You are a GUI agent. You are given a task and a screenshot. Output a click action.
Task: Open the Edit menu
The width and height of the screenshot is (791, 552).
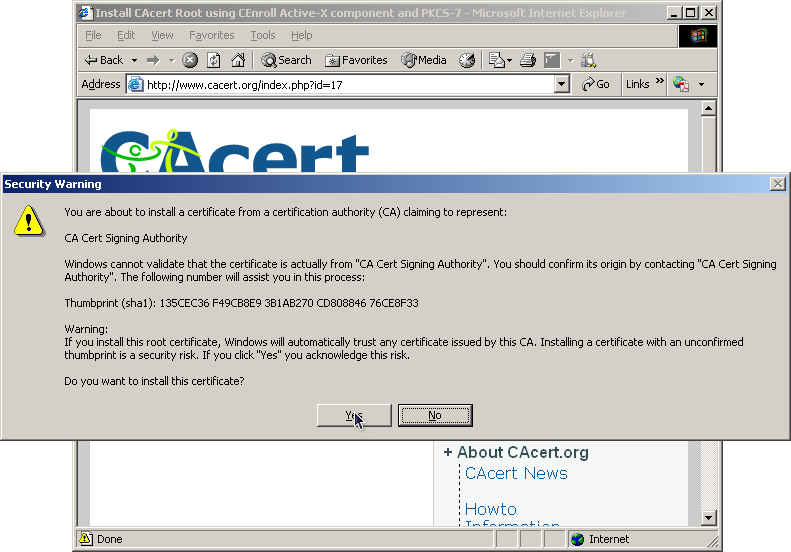tap(126, 35)
